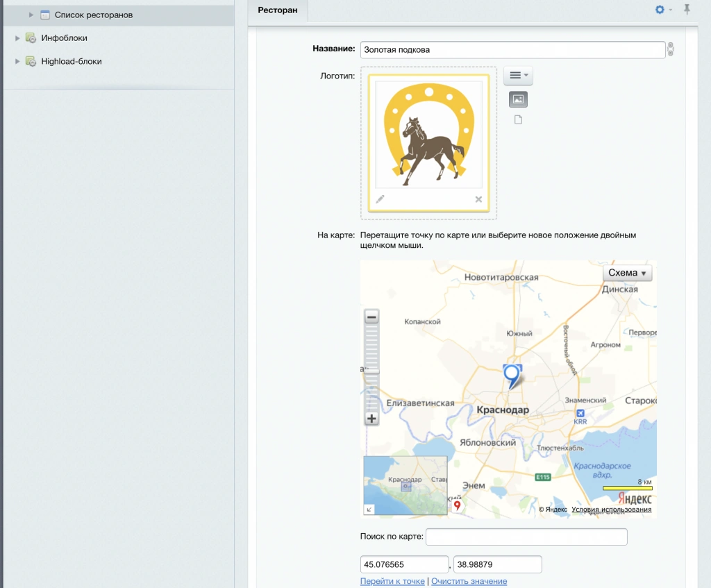Click the Динская label on the map
This screenshot has width=711, height=588.
coord(620,289)
